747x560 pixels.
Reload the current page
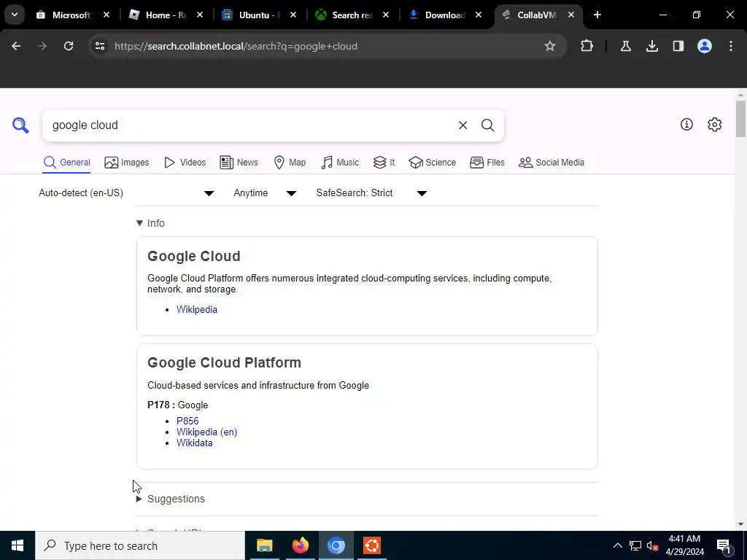tap(69, 46)
